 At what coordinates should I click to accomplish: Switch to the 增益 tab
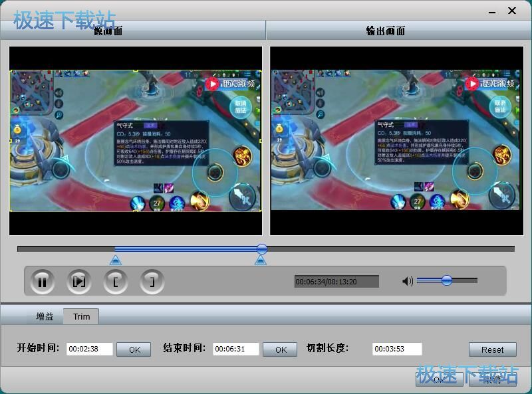point(45,316)
